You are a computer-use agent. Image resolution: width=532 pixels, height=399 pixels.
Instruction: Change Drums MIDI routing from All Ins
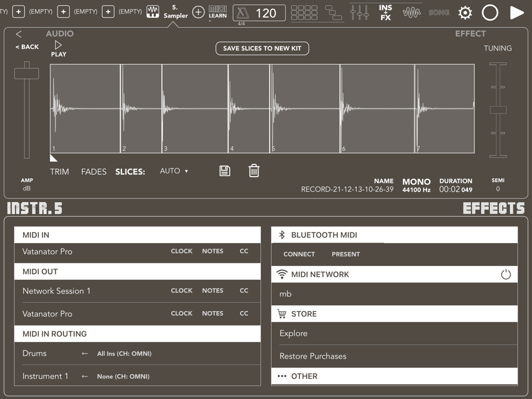tap(124, 353)
